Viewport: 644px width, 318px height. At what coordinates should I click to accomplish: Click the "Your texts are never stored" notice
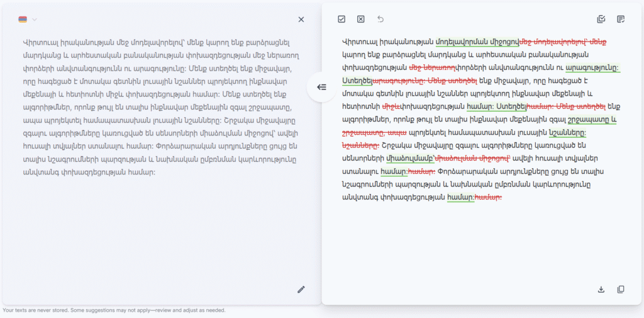point(114,310)
